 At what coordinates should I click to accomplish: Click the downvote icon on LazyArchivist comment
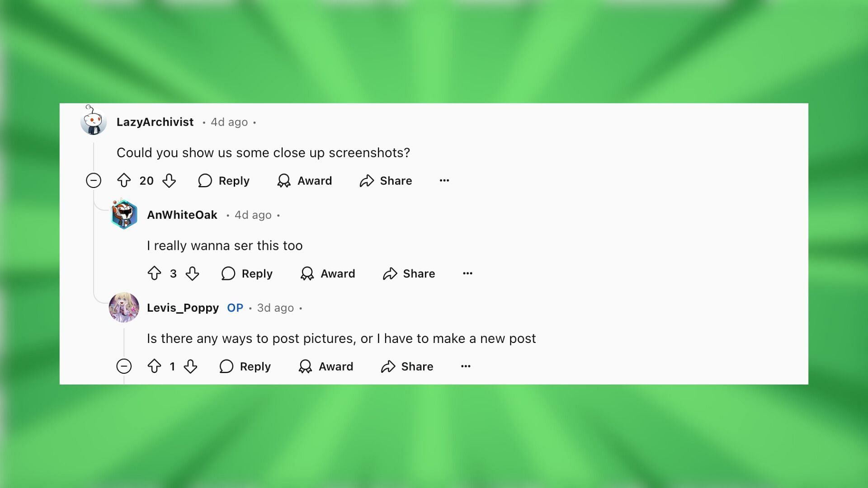tap(170, 181)
